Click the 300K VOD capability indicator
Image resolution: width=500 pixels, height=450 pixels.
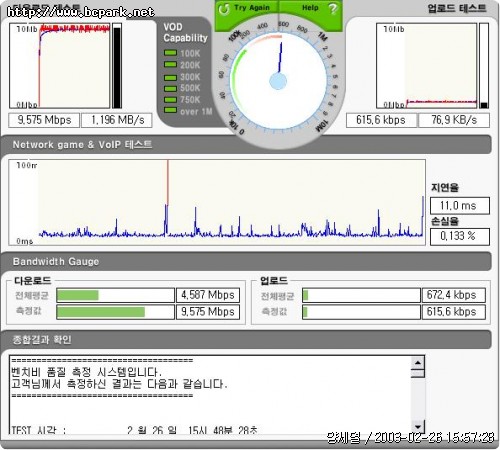170,78
